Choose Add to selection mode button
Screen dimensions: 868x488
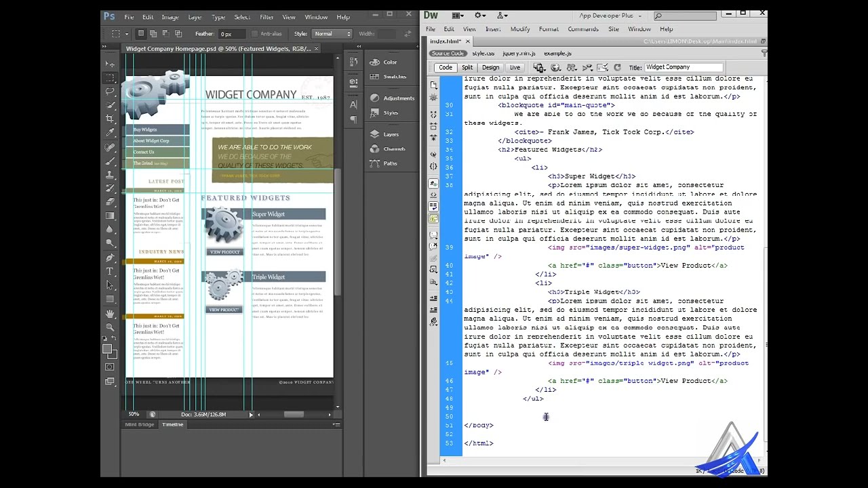[153, 33]
